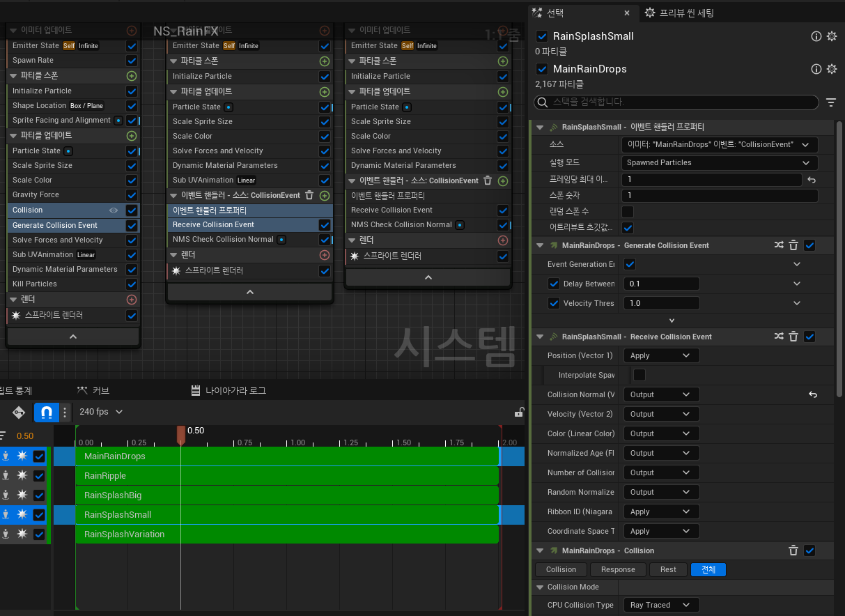Show all properties with 전체 button

[x=708, y=569]
